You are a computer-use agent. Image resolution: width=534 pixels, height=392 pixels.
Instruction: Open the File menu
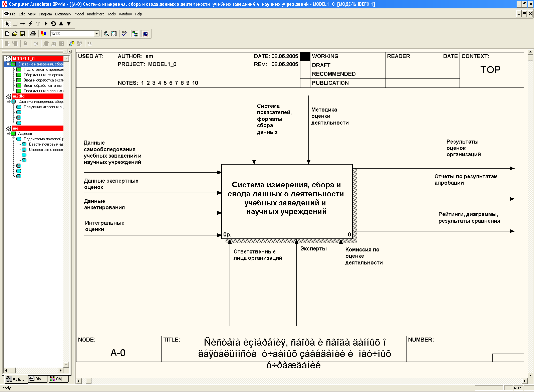pos(13,14)
